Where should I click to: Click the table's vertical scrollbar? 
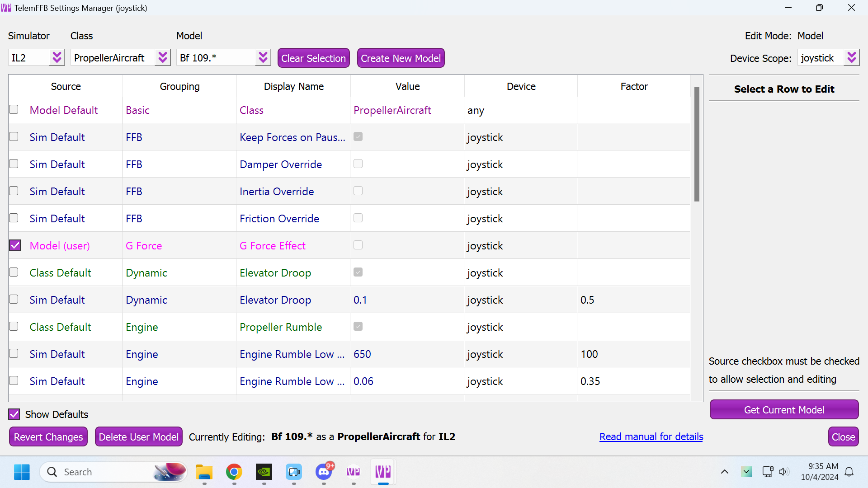pos(697,145)
